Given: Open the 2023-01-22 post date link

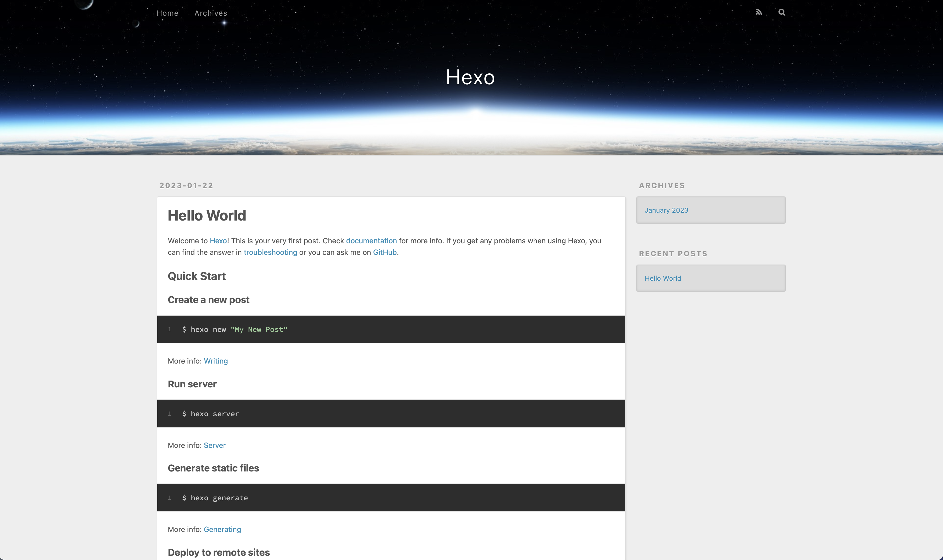Looking at the screenshot, I should click(186, 185).
